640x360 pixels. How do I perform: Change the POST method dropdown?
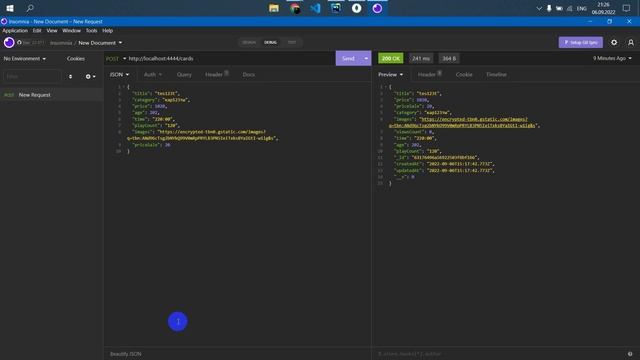click(x=116, y=59)
